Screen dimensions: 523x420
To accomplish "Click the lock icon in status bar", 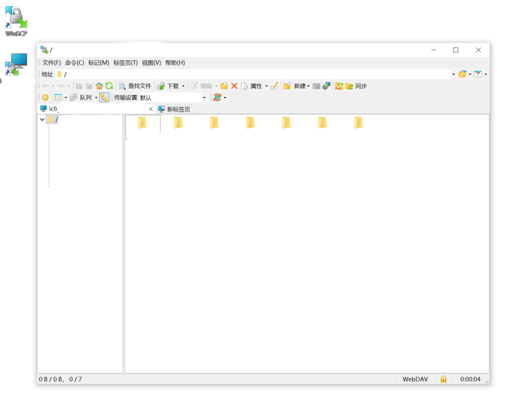I will [x=443, y=379].
